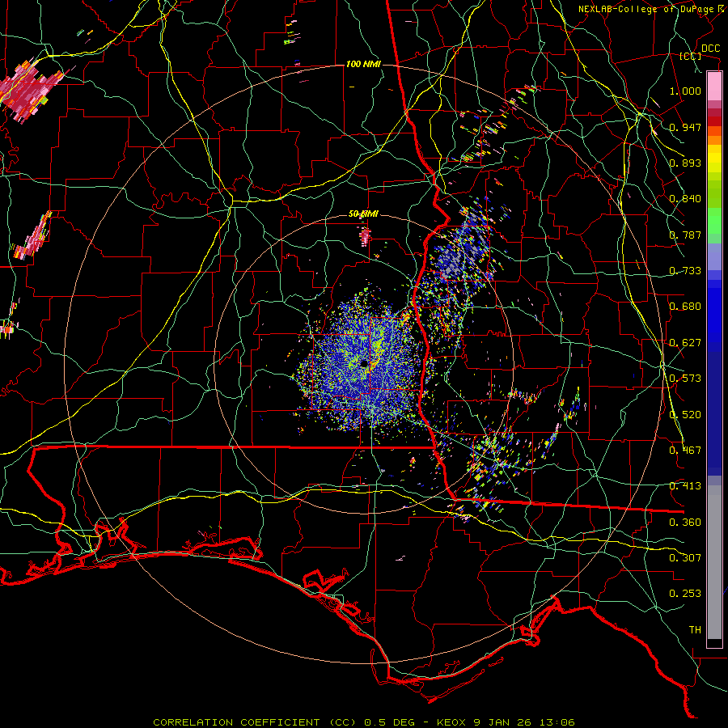Click the 1.000 scale value
Image resolution: width=728 pixels, height=728 pixels.
coord(685,91)
